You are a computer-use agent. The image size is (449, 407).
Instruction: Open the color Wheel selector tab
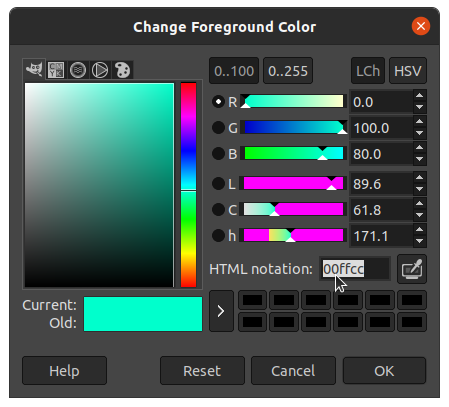(x=100, y=70)
